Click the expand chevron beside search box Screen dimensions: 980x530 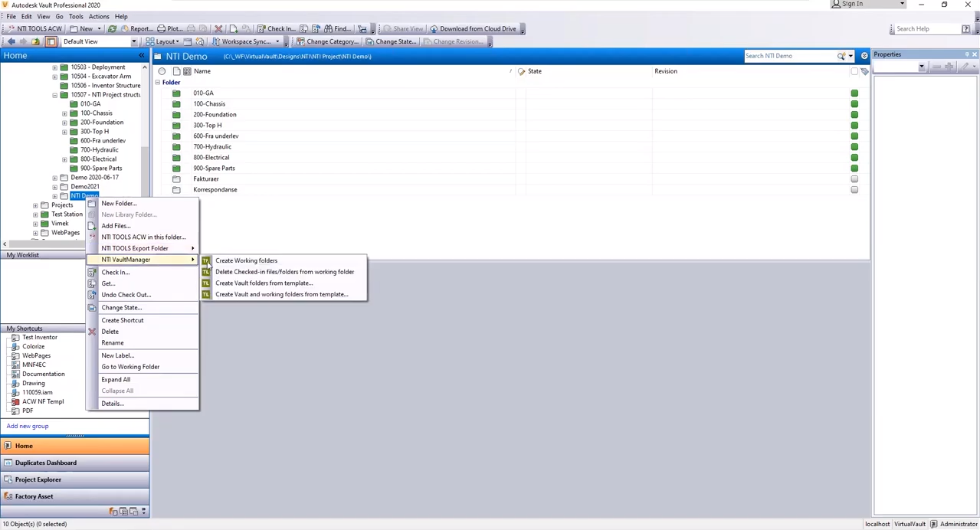pos(864,56)
